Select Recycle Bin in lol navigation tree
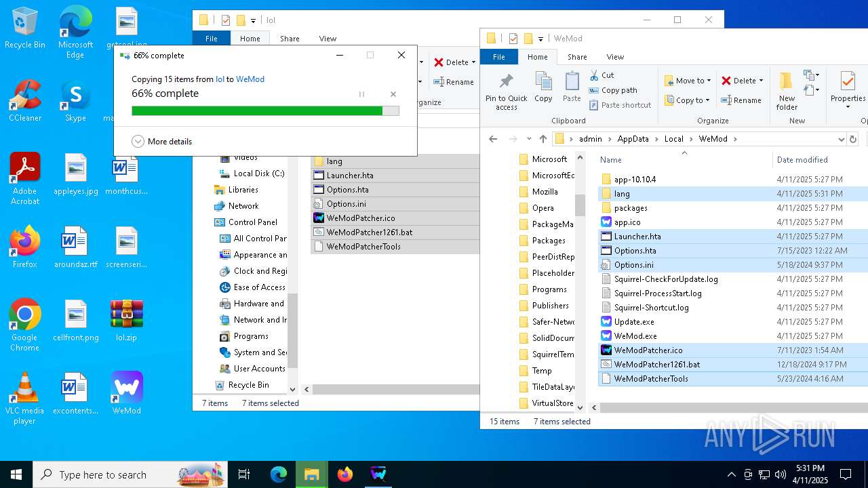 point(248,385)
